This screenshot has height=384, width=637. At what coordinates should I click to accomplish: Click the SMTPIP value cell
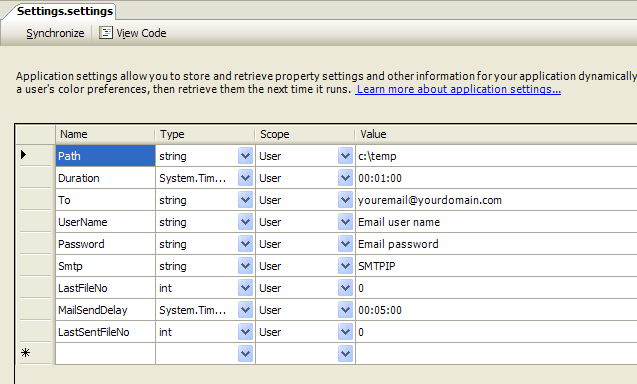point(496,266)
